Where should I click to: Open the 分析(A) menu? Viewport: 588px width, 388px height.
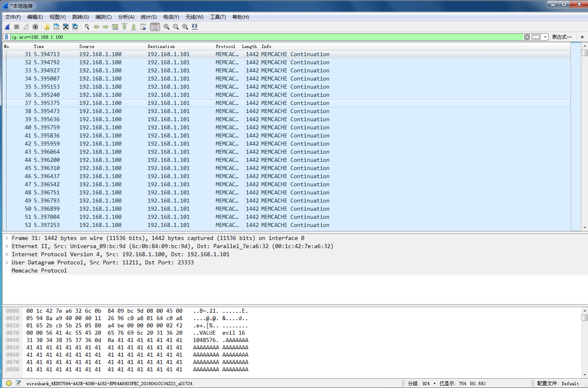[126, 17]
